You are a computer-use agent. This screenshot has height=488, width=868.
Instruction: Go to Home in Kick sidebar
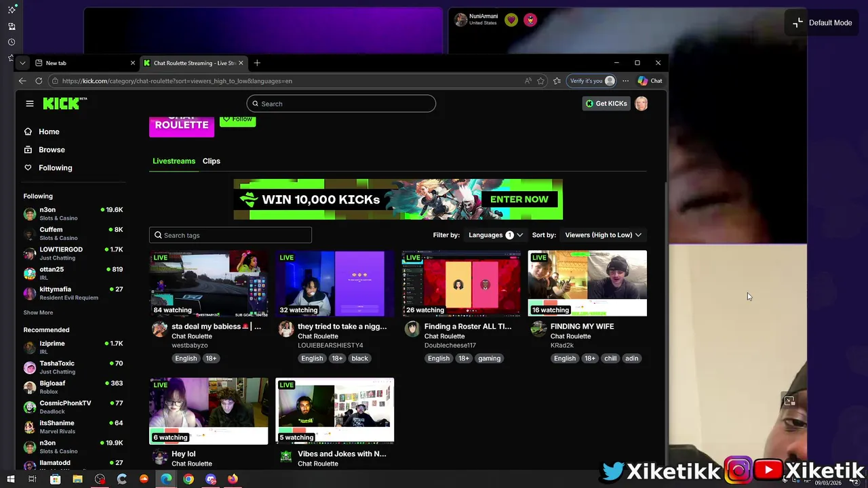(41, 131)
